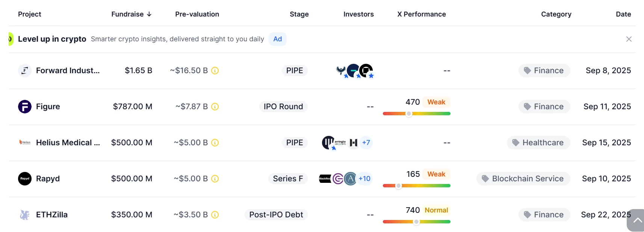The image size is (644, 232).
Task: Expand the +7 investors for Helius Medical
Action: 366,143
